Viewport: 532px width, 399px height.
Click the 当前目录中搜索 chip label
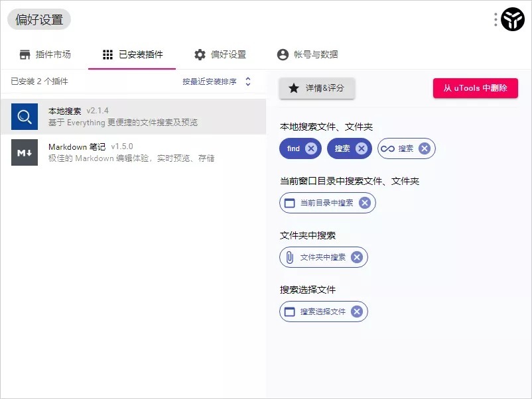(327, 203)
